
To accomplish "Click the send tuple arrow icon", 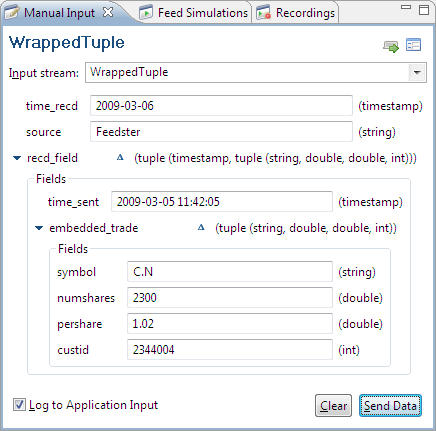I will pos(391,46).
